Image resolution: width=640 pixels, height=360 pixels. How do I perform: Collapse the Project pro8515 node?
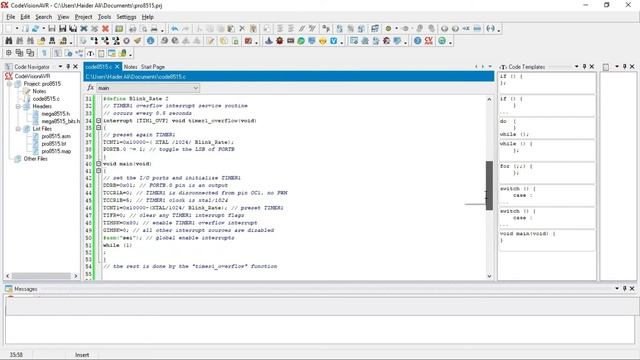[x=9, y=84]
